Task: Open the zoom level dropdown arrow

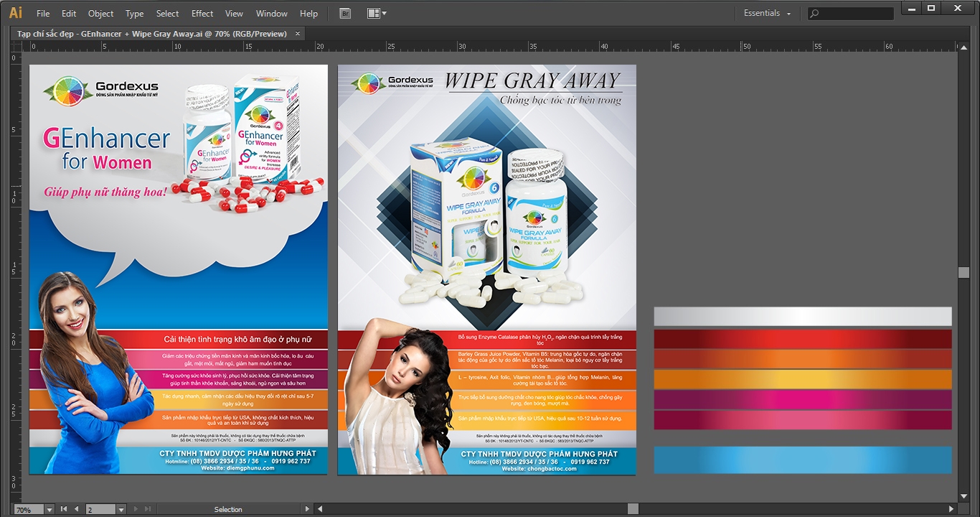Action: coord(50,510)
